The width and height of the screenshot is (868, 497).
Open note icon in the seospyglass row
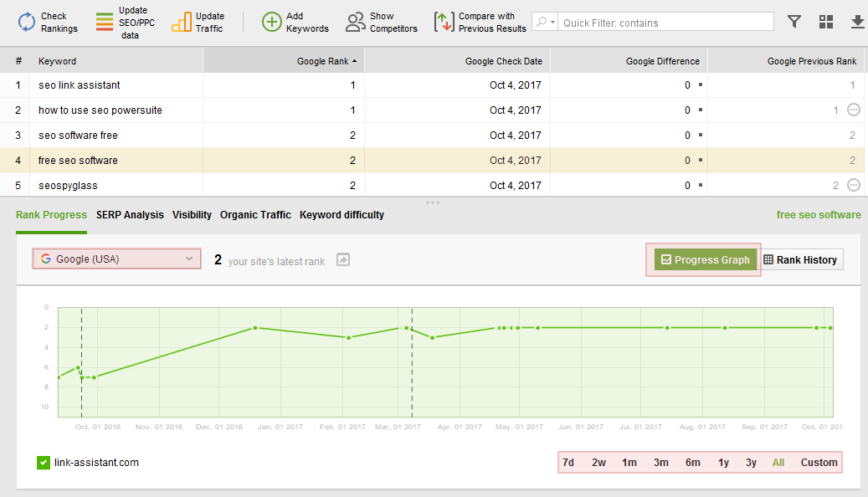pos(854,185)
